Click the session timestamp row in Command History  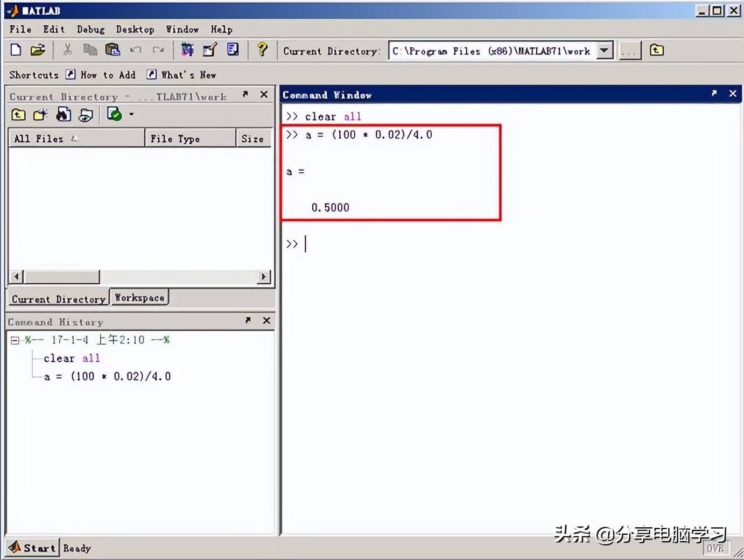tap(97, 340)
